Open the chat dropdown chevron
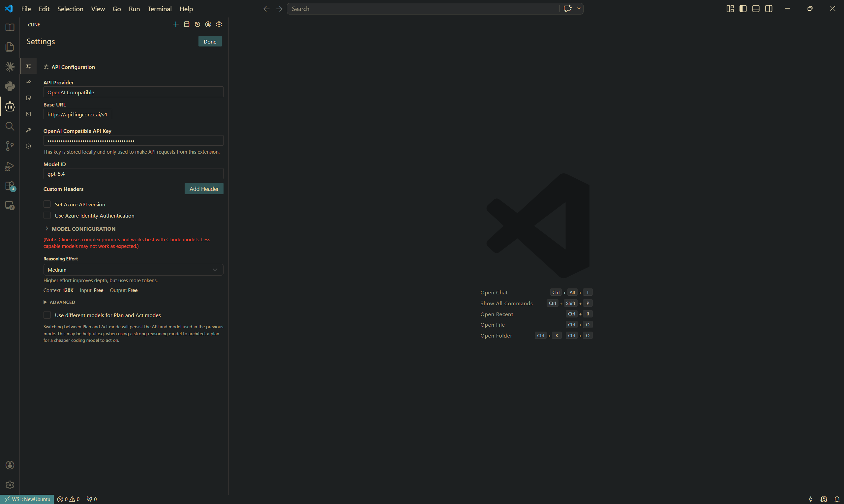Screen dimensions: 844x504 pos(579,9)
